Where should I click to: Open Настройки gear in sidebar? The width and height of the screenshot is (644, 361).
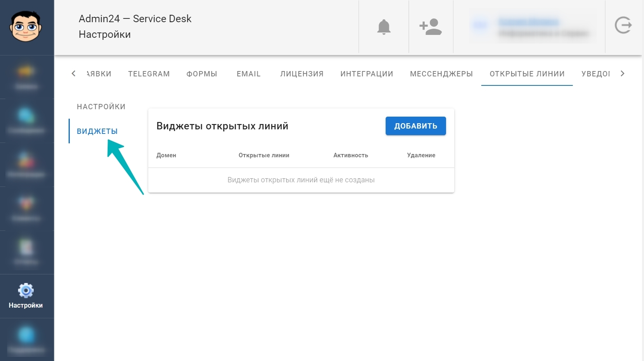click(26, 296)
